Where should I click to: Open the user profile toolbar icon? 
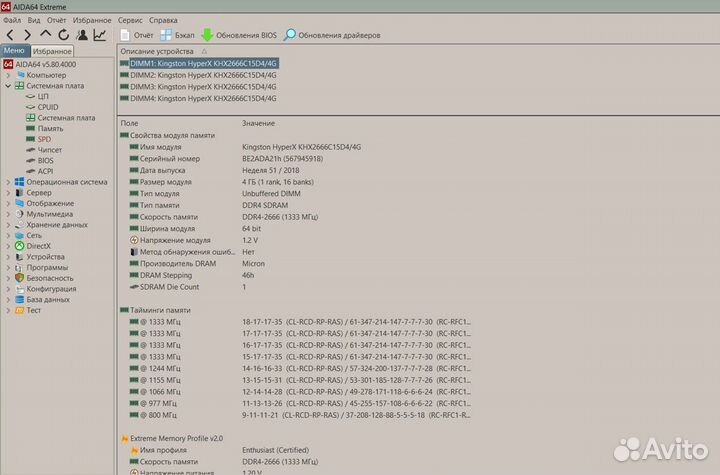[x=82, y=35]
